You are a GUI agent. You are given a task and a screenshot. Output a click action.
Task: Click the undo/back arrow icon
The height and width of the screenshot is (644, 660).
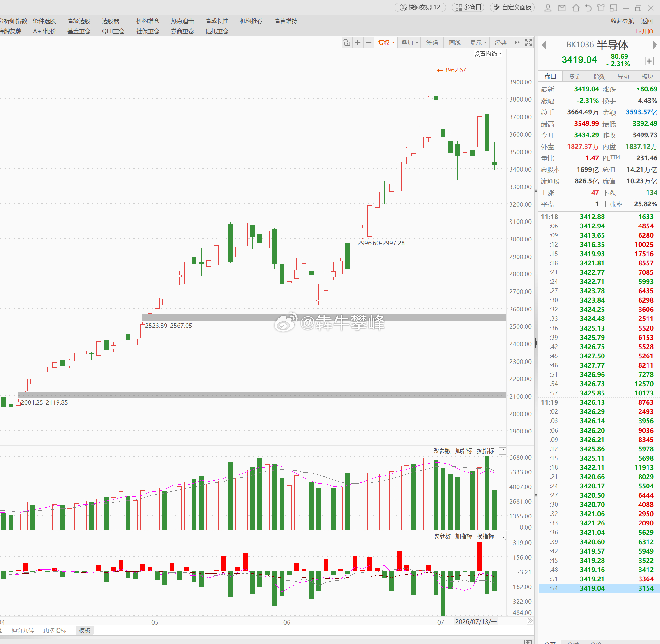click(588, 8)
